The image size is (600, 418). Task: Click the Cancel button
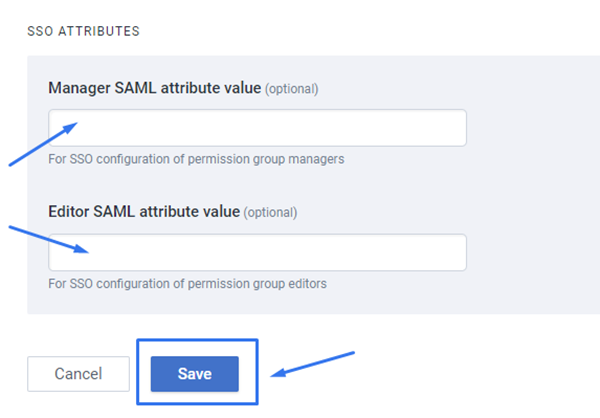coord(78,374)
